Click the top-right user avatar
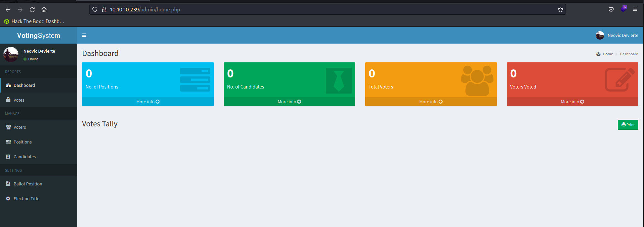 tap(600, 35)
